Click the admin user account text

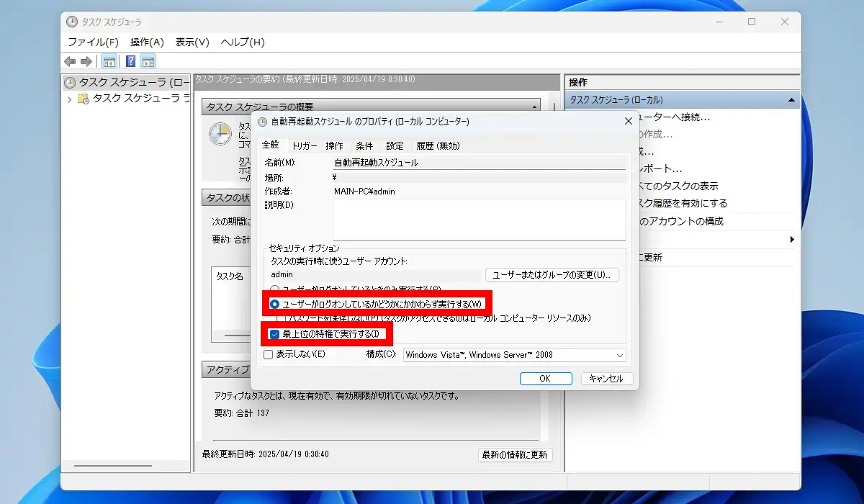point(282,274)
